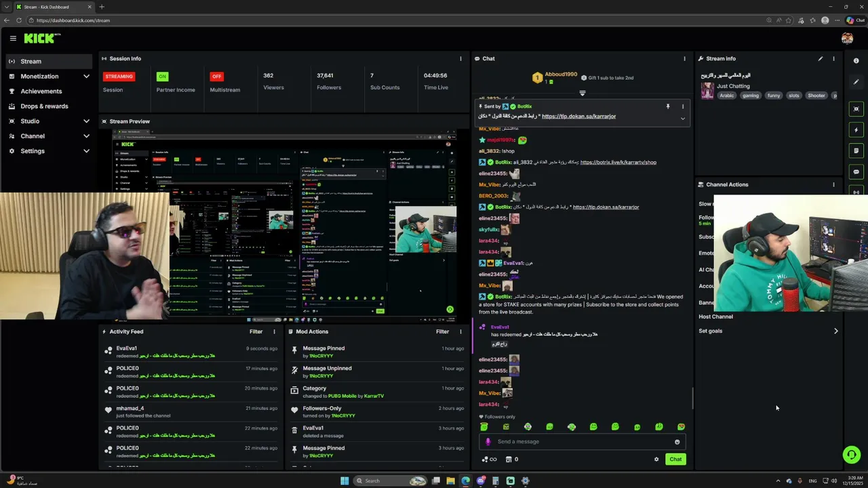Screen dimensions: 868x488
Task: Open the Stream info three-dot menu
Action: coord(833,58)
